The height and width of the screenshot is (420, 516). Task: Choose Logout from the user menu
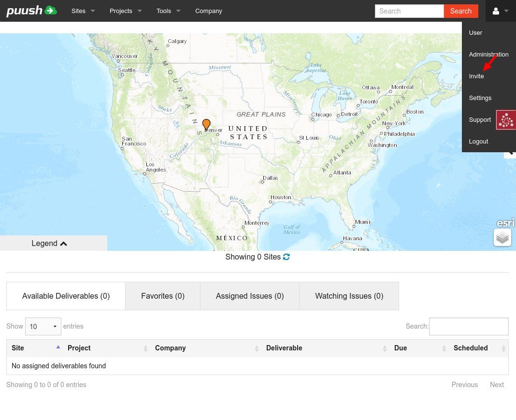tap(478, 142)
